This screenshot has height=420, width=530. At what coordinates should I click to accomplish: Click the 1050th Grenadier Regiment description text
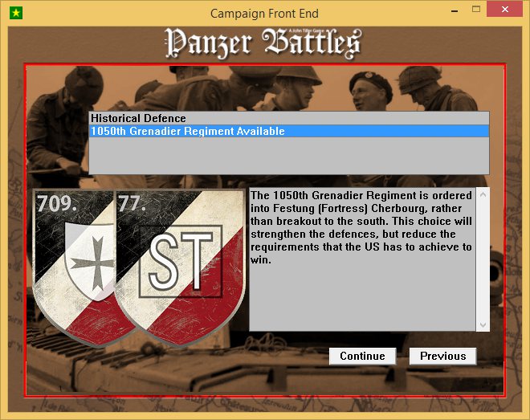[361, 227]
